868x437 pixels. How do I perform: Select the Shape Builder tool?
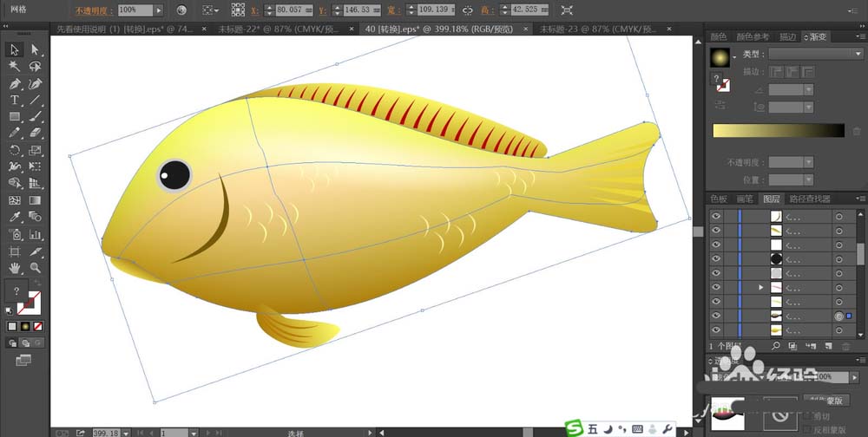click(x=15, y=183)
